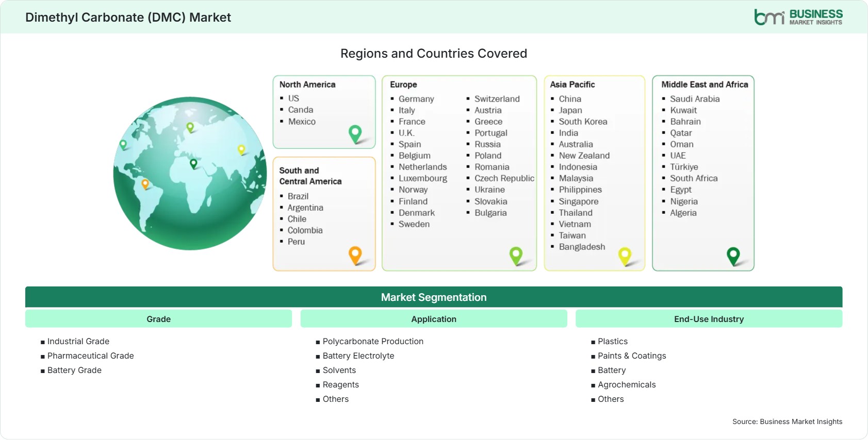Click the Dimethyl Carbonate (DMC) Market title
The height and width of the screenshot is (440, 868).
128,17
